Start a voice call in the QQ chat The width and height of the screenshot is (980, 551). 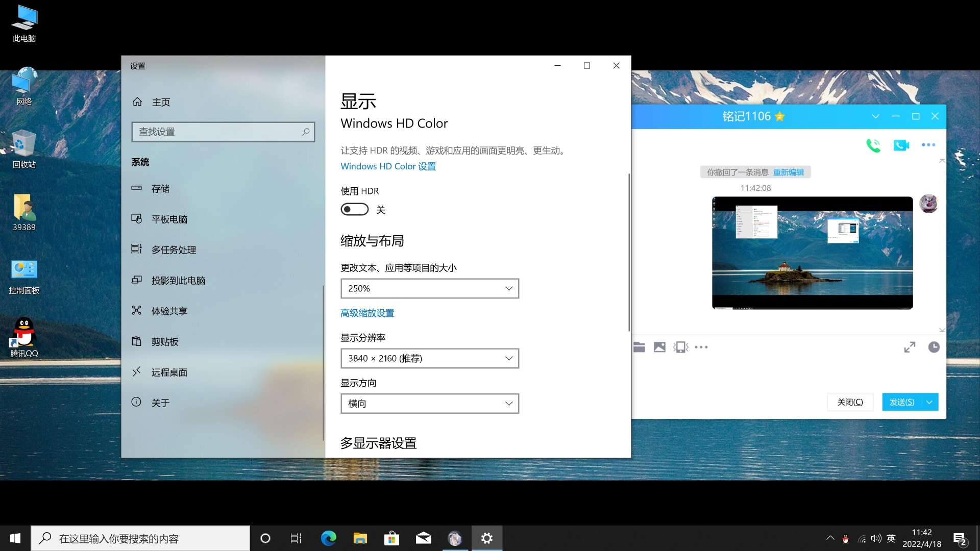(873, 145)
